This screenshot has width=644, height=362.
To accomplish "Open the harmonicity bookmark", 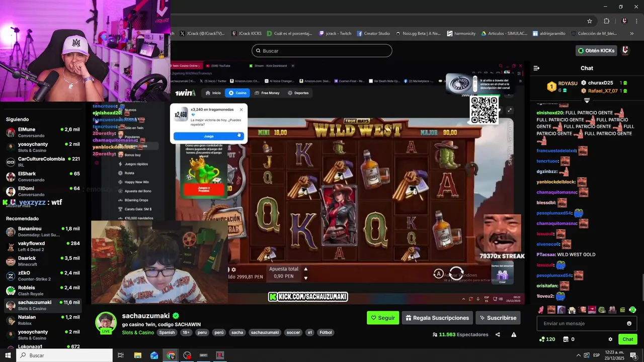I will [461, 34].
